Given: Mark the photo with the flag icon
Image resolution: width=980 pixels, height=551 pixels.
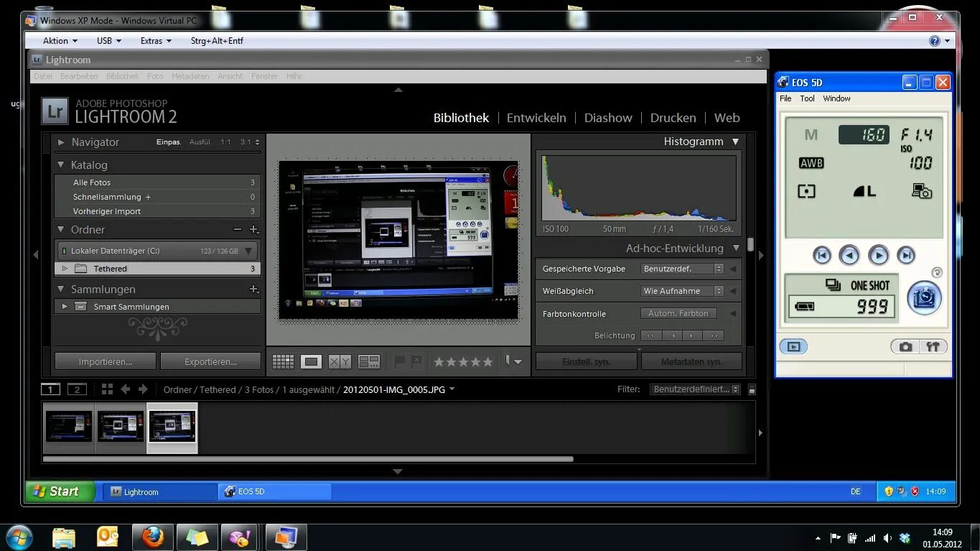Looking at the screenshot, I should [400, 361].
